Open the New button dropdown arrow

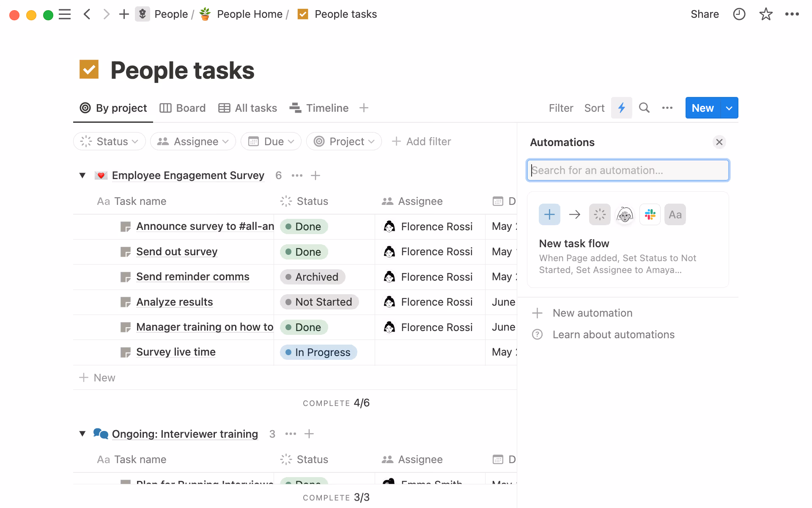[729, 108]
